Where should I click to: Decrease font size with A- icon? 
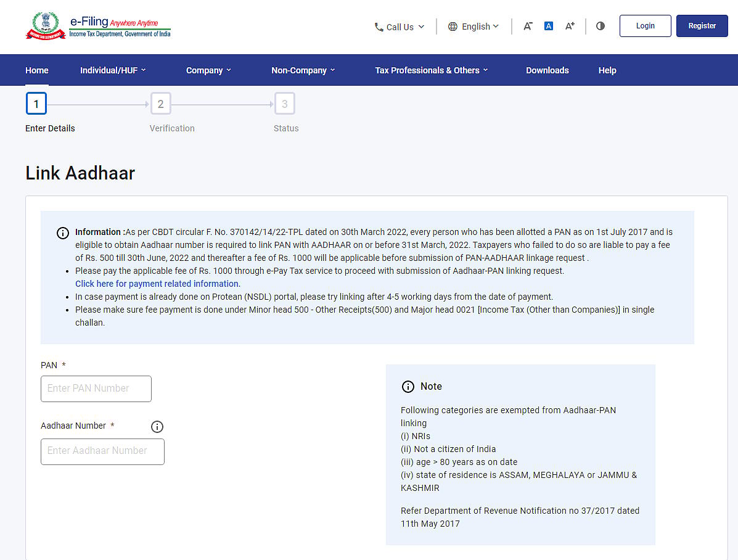coord(528,26)
